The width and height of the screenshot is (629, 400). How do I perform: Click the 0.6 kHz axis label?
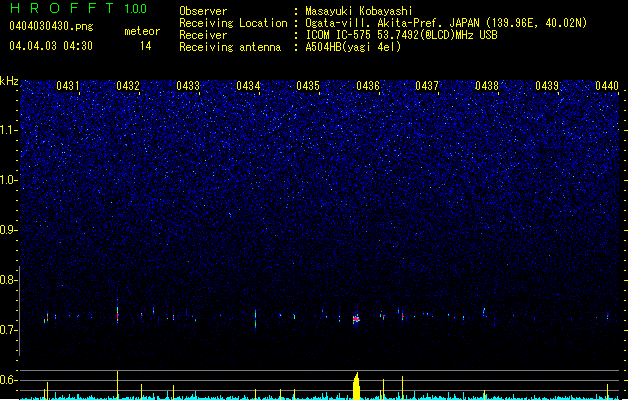click(x=9, y=380)
